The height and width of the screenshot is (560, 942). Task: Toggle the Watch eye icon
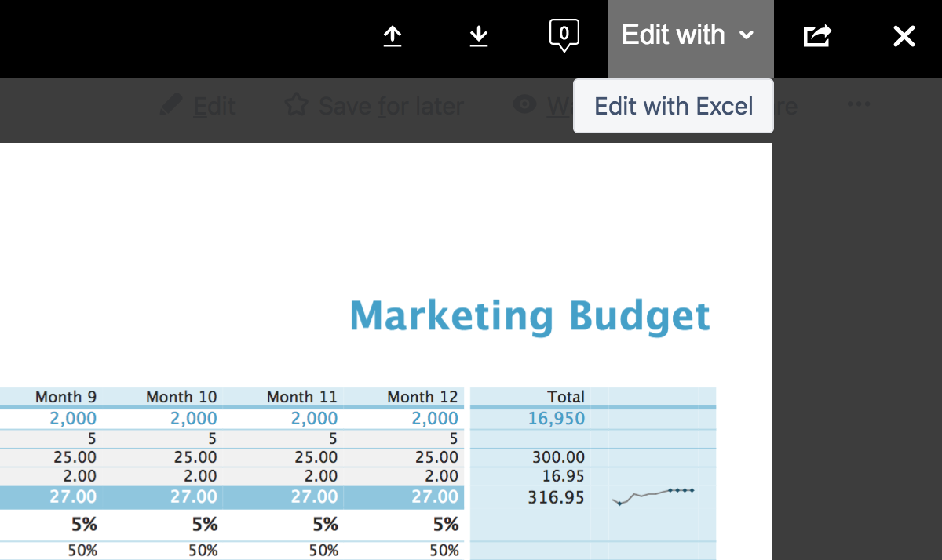pos(524,104)
